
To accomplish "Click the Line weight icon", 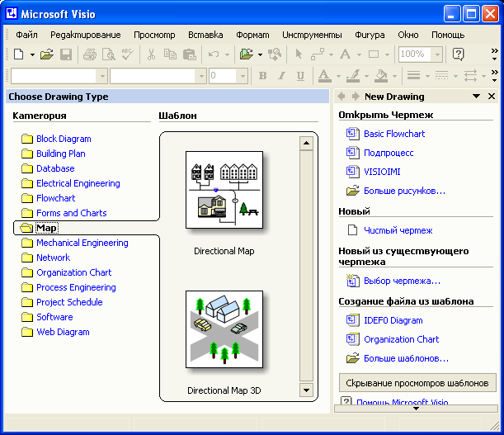I will point(414,76).
